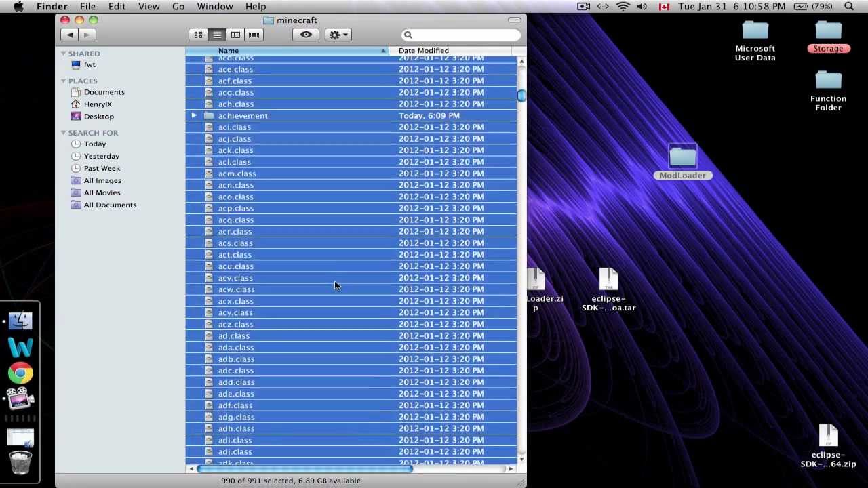Click the menu bar date and time
Screen dimensions: 868x488
tap(732, 6)
